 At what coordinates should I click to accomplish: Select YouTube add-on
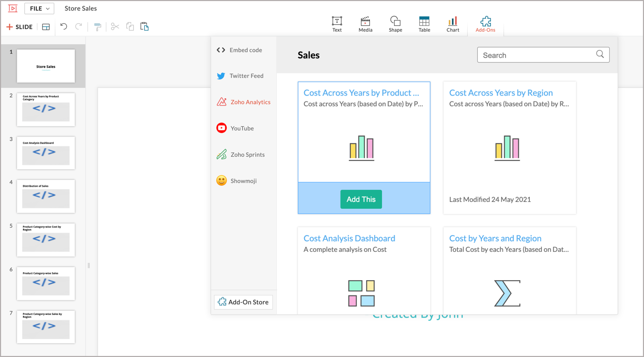(235, 128)
